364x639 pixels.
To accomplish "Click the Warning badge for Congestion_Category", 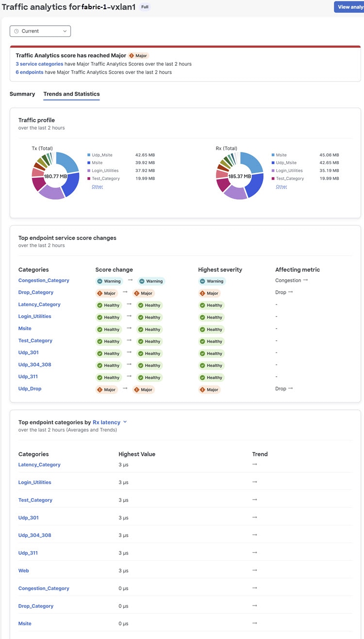I will tap(108, 281).
